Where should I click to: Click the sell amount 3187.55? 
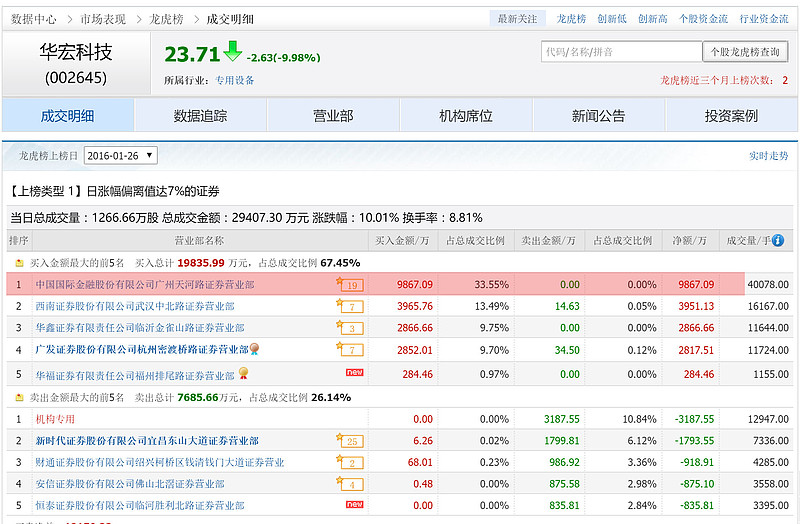click(x=562, y=419)
